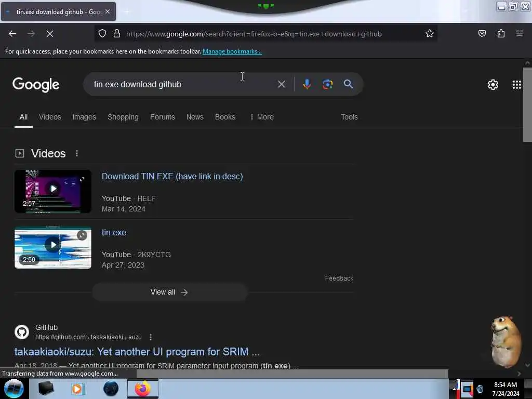Play the 2:57 video thumbnail

53,191
